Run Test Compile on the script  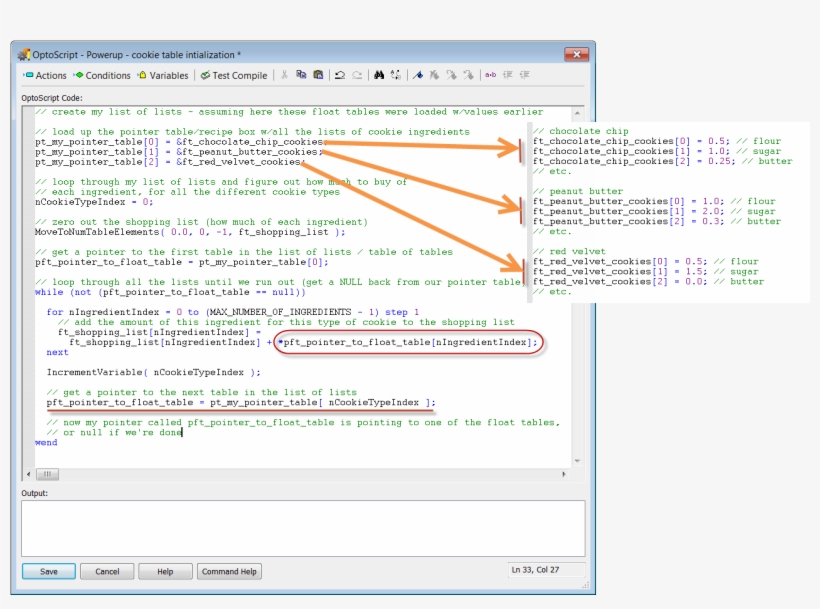click(234, 75)
